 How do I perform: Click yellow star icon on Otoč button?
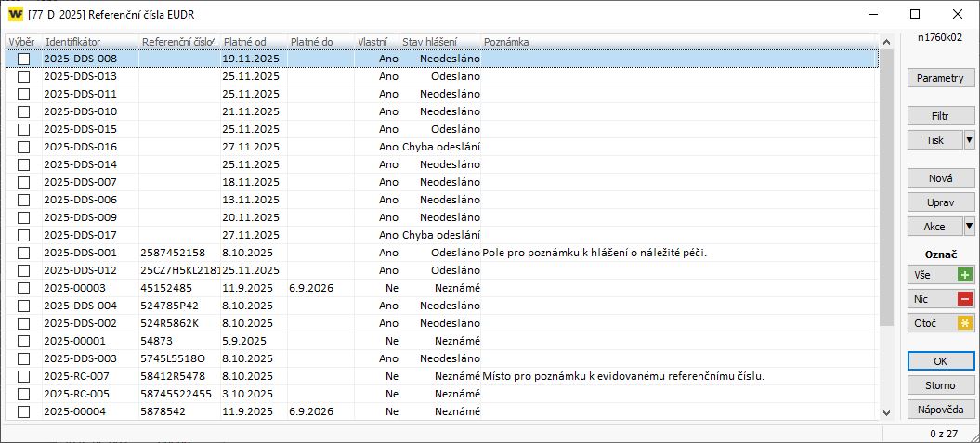[964, 323]
